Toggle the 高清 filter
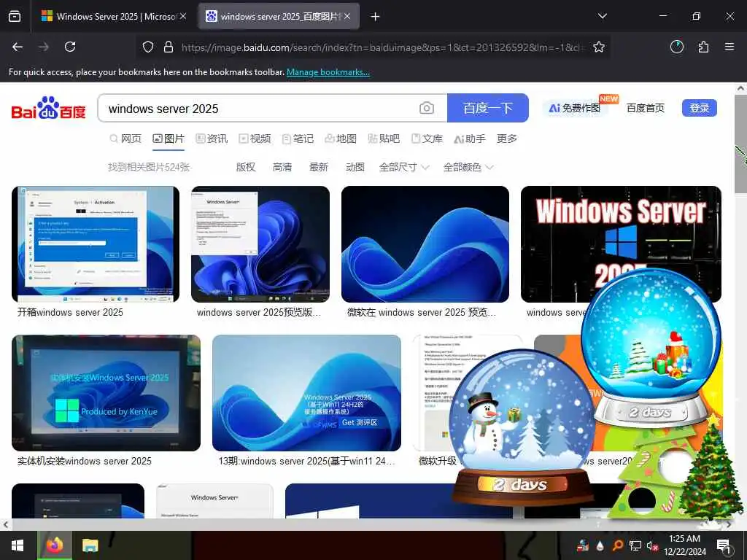 pos(282,167)
